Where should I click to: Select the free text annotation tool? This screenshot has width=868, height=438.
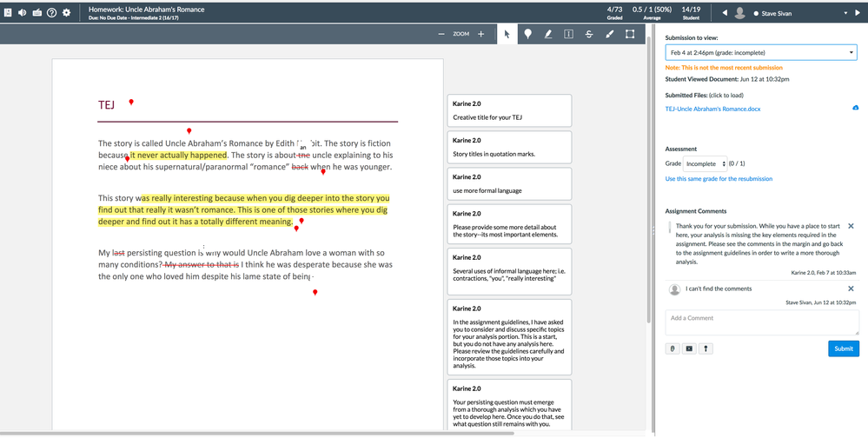pyautogui.click(x=568, y=34)
